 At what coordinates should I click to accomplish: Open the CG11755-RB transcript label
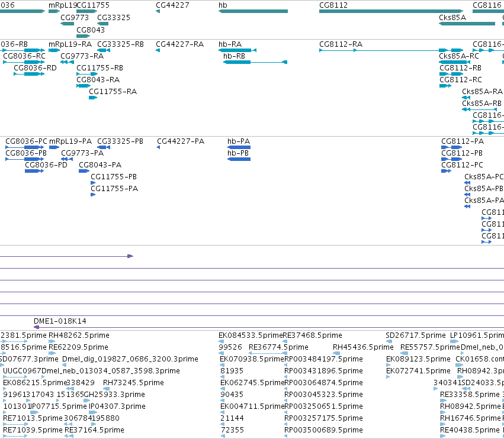[99, 68]
